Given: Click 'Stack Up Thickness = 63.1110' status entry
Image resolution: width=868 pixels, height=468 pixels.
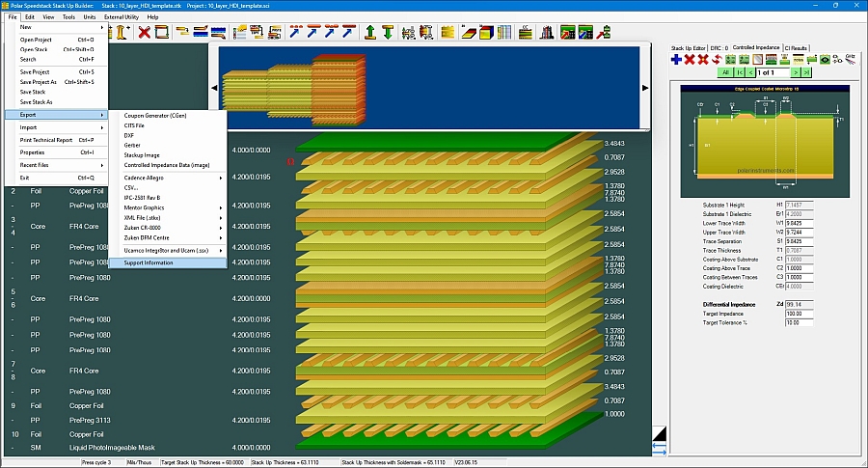Looking at the screenshot, I should coord(285,462).
